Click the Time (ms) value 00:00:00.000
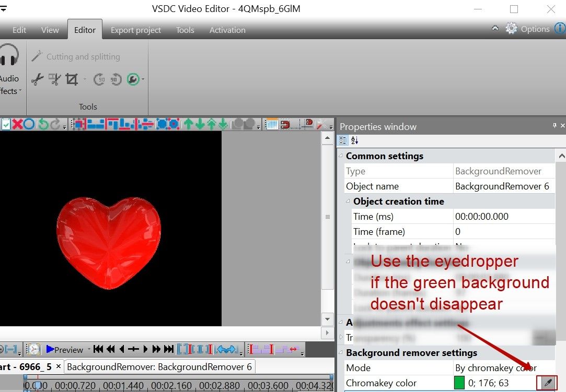 [504, 217]
